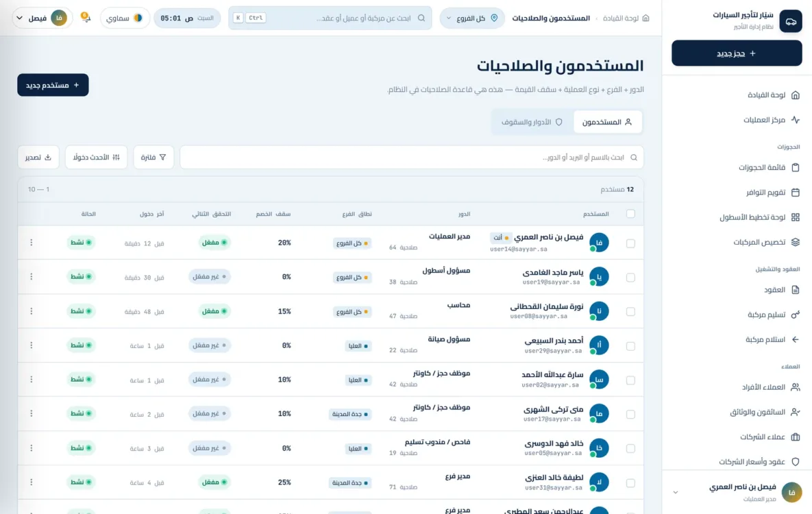The height and width of the screenshot is (514, 812).
Task: Click the user search field ابحث بالاسم
Action: coord(412,157)
